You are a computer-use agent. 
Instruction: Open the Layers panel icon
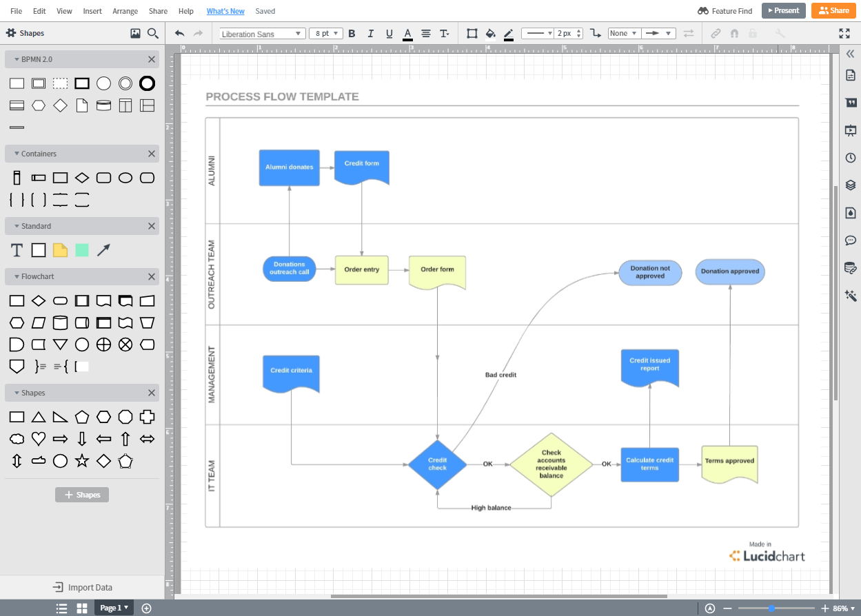[850, 185]
